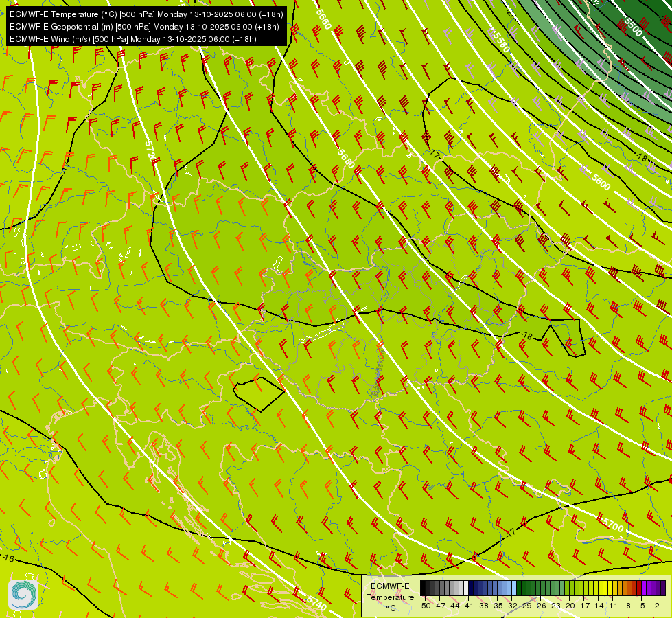Click the -32 legend tick value
672x618 pixels.
pos(511,606)
